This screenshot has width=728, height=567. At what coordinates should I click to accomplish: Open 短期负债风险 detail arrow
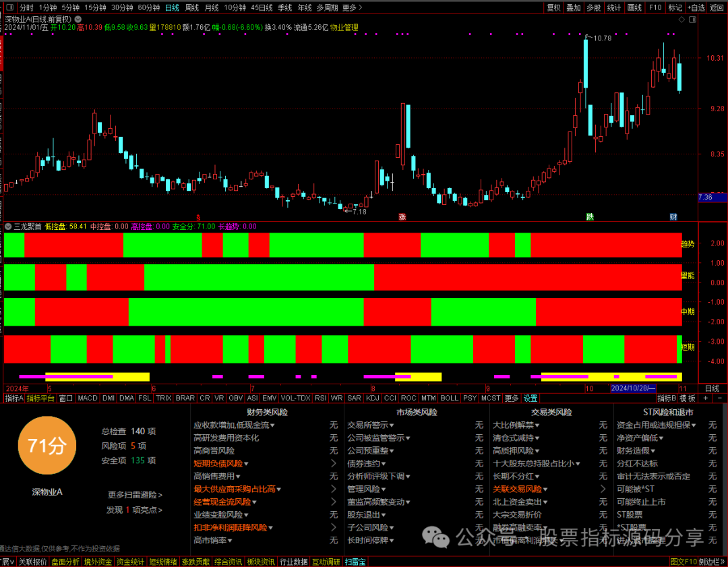coord(334,463)
